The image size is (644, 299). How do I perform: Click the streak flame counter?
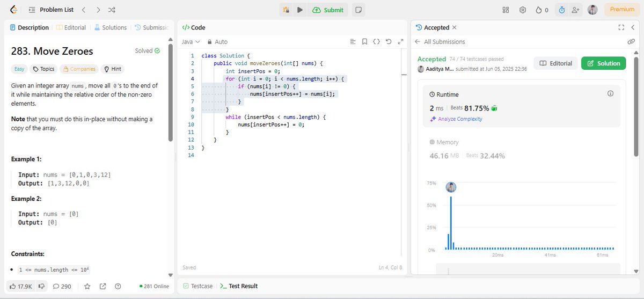542,10
